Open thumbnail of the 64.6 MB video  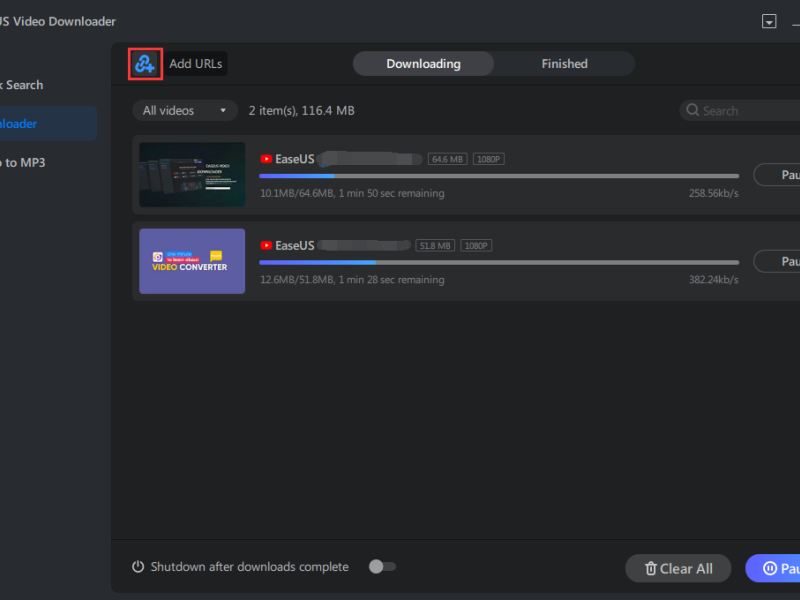[x=192, y=174]
